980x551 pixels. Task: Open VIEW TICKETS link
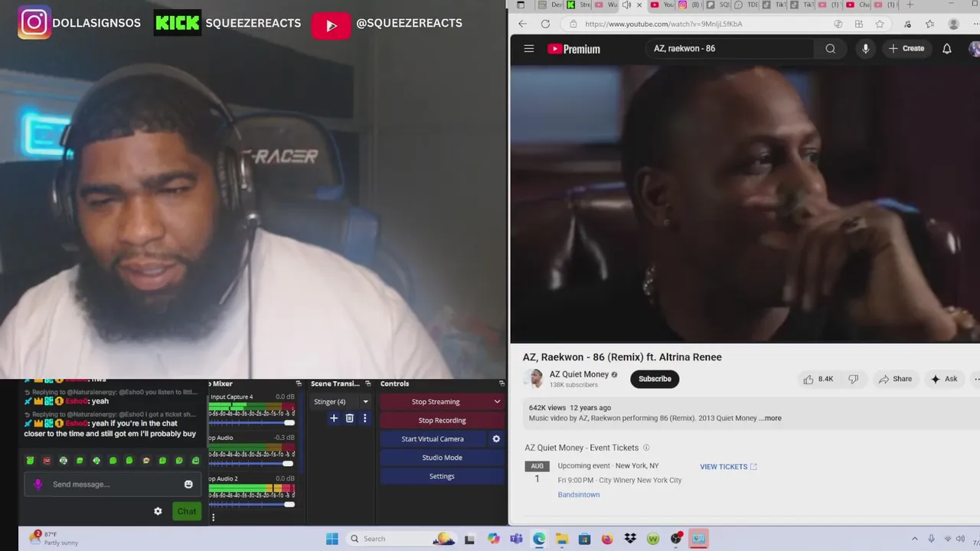click(x=728, y=467)
